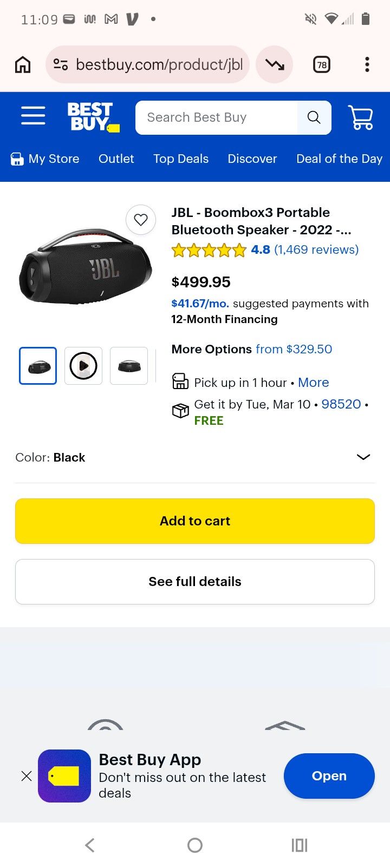Open the shopping cart
The image size is (390, 868).
click(x=361, y=117)
